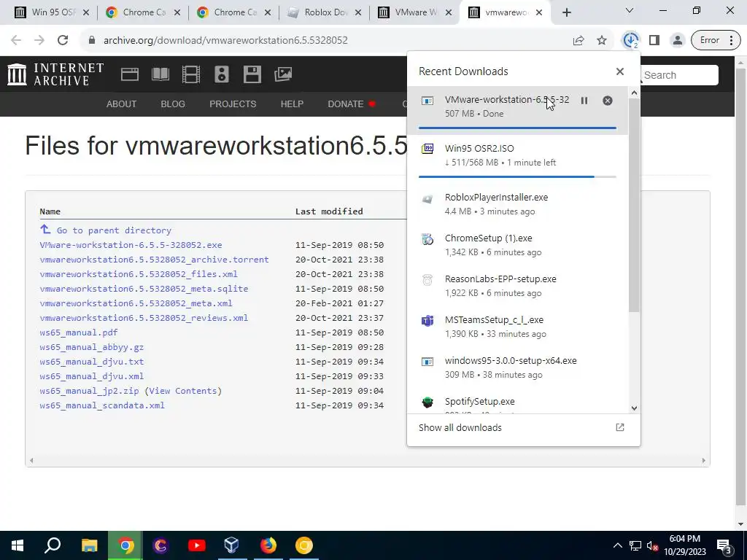The image size is (747, 560).
Task: Open YouTube app from taskbar
Action: tap(196, 545)
